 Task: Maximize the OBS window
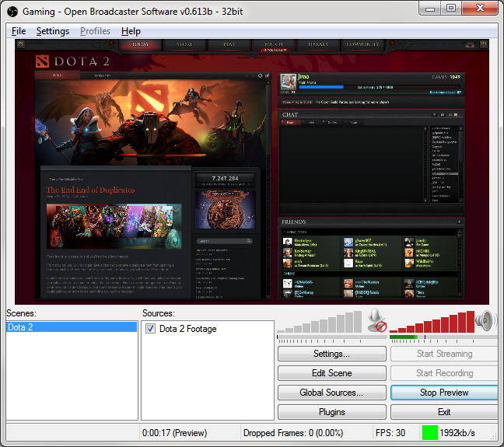click(451, 8)
